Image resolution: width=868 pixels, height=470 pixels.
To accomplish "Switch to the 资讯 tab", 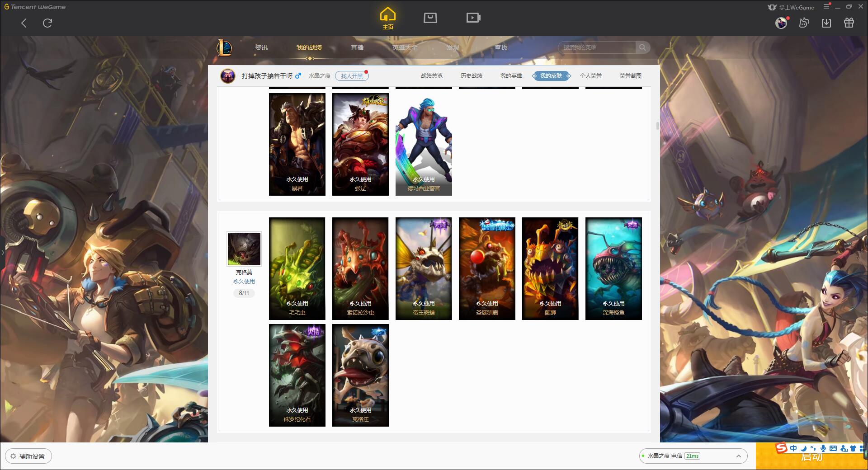I will tap(261, 47).
